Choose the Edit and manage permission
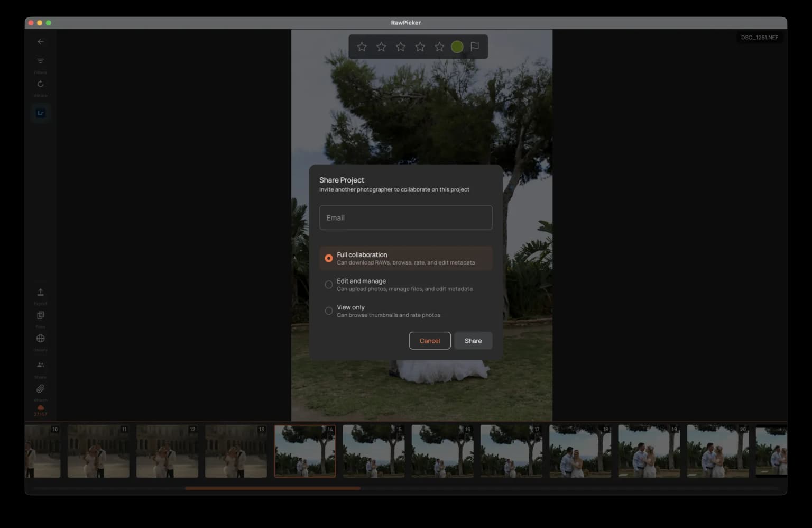Viewport: 812px width, 528px height. (329, 285)
